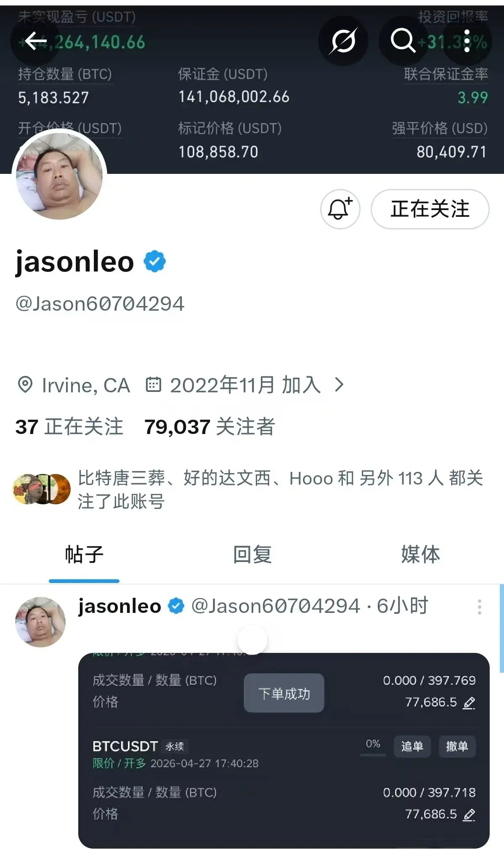Screen dimensions: 504x860
Task: Switch to the 帖子 posts tab
Action: pos(84,554)
